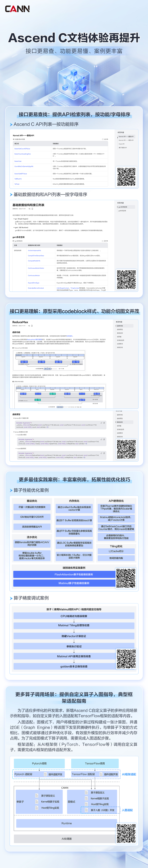
Task: Open the ComputeNodeInfo link
Action: coord(34,261)
